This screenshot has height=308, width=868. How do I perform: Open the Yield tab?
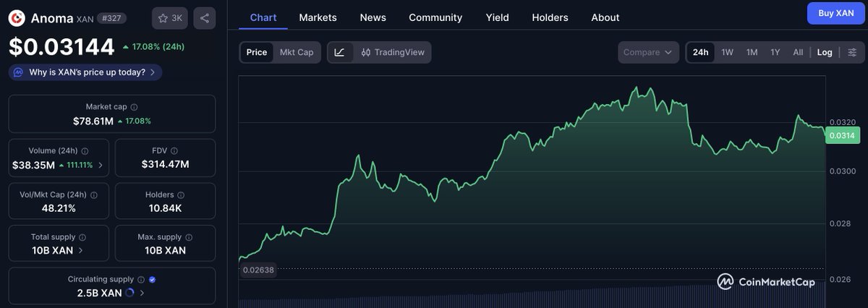click(x=497, y=17)
